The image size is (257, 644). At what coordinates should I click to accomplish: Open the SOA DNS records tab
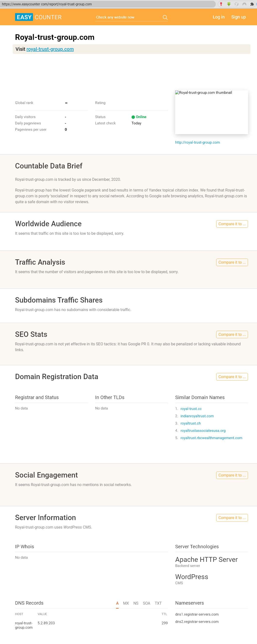[x=146, y=603]
